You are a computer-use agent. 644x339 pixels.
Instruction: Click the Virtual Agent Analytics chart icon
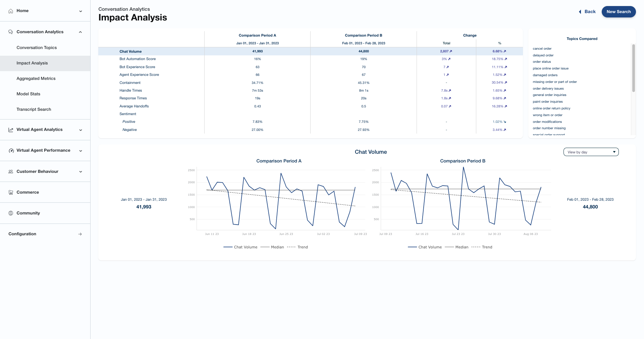[11, 130]
